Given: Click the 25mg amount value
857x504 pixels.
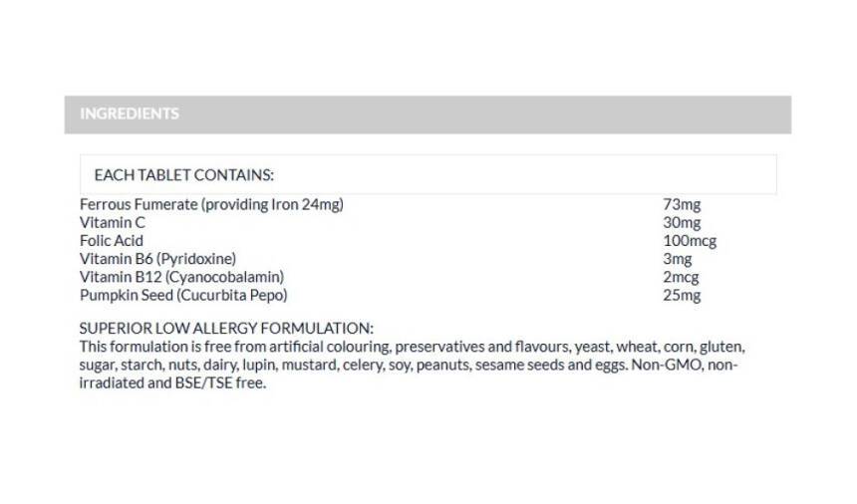Looking at the screenshot, I should [x=682, y=295].
